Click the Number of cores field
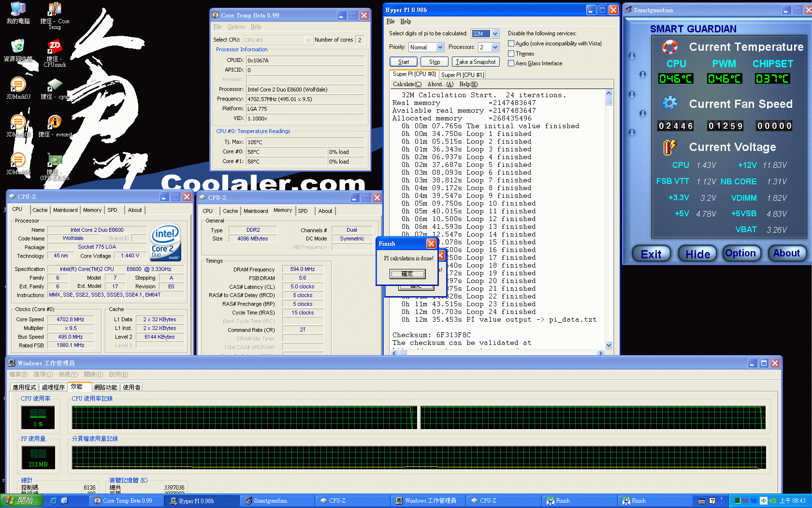812x508 pixels. (x=360, y=40)
